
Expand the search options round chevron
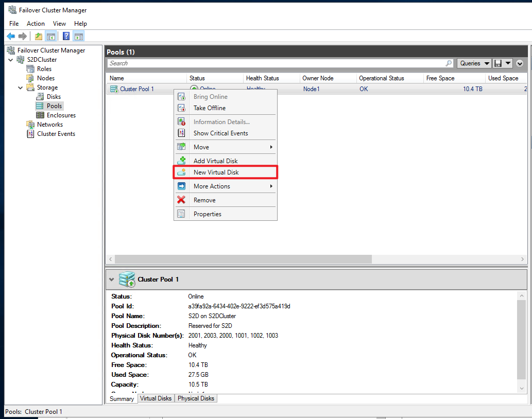pos(520,63)
